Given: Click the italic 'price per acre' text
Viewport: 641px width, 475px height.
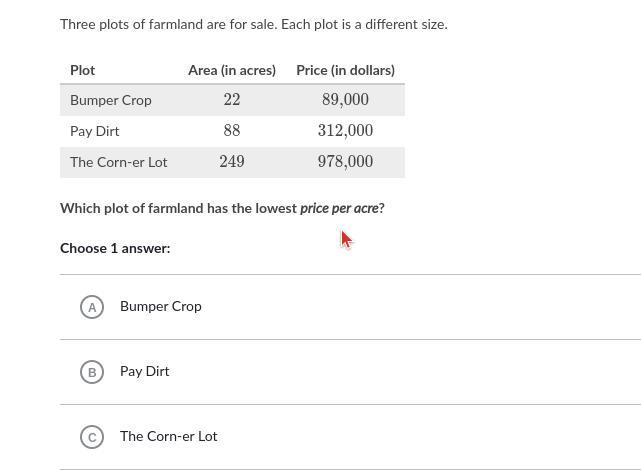Looking at the screenshot, I should click(339, 208).
